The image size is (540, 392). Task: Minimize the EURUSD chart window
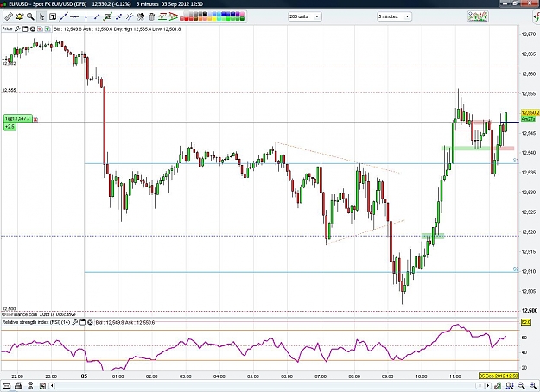pos(505,3)
